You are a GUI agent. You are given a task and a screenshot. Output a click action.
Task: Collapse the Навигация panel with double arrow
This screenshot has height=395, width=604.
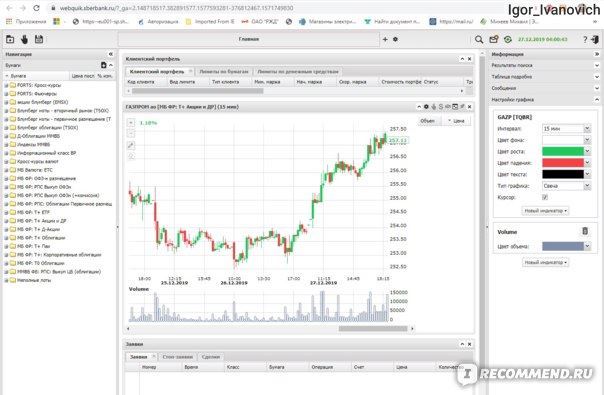[x=111, y=54]
